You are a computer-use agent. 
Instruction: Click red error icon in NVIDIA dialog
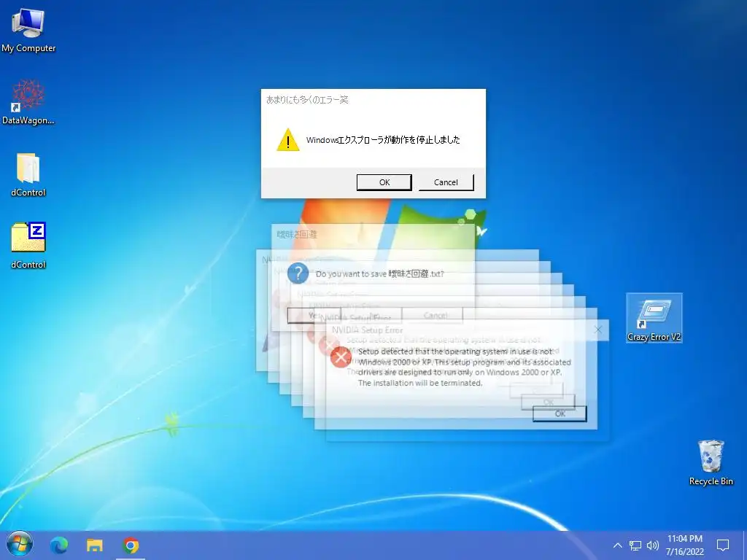(x=341, y=357)
